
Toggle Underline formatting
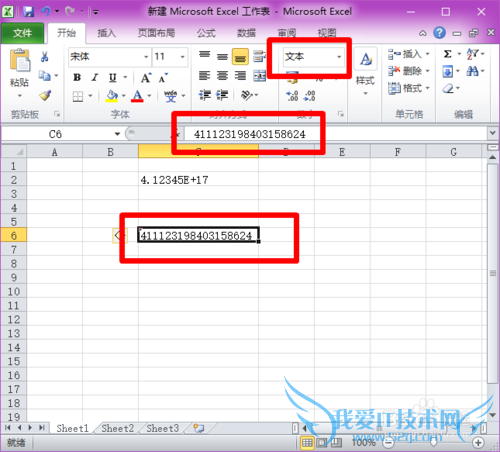point(113,78)
